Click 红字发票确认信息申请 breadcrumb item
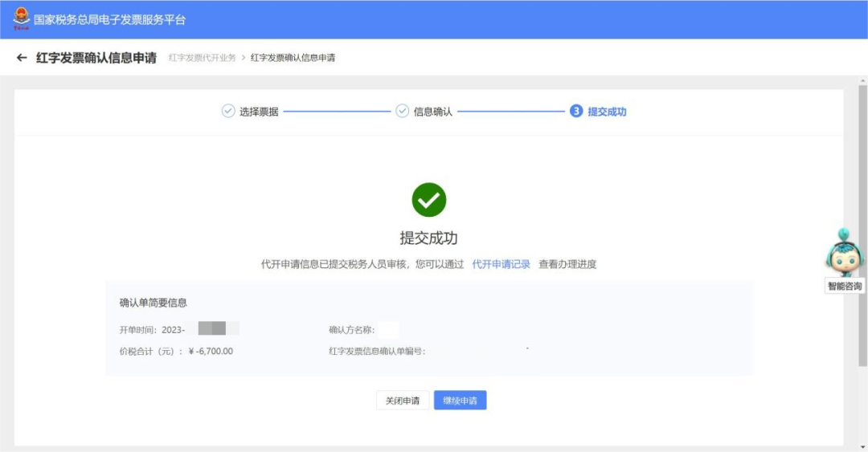 click(293, 58)
